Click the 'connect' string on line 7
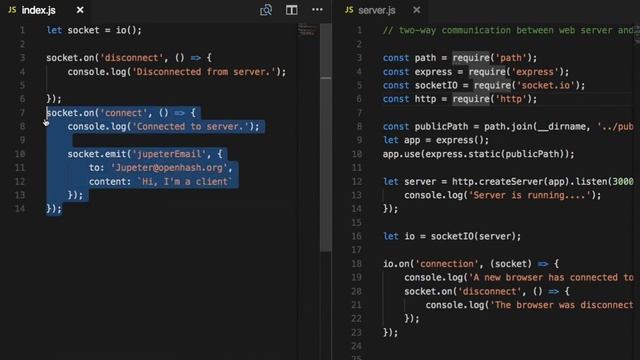 (x=124, y=113)
